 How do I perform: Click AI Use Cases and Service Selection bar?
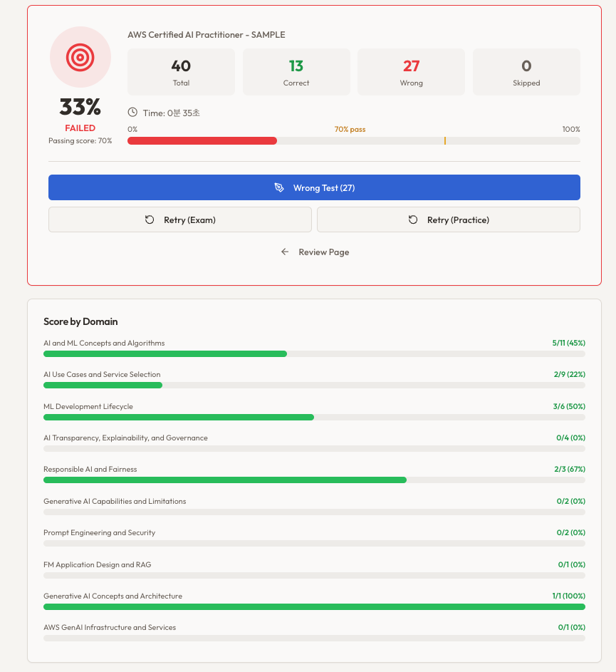(x=315, y=386)
